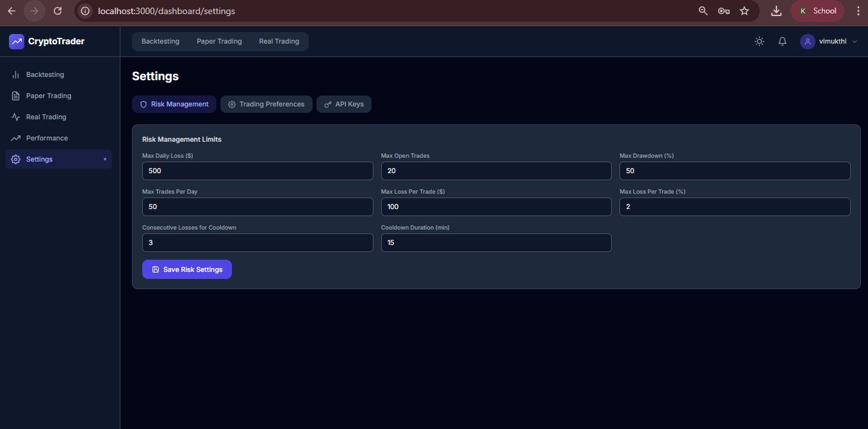This screenshot has width=868, height=429.
Task: Click the Settings page heading
Action: click(x=155, y=76)
